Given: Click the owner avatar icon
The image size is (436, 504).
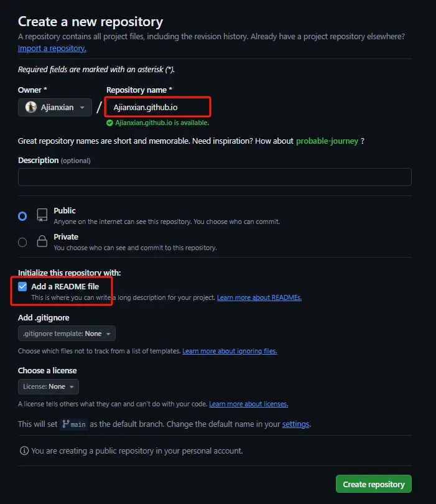Looking at the screenshot, I should point(31,108).
